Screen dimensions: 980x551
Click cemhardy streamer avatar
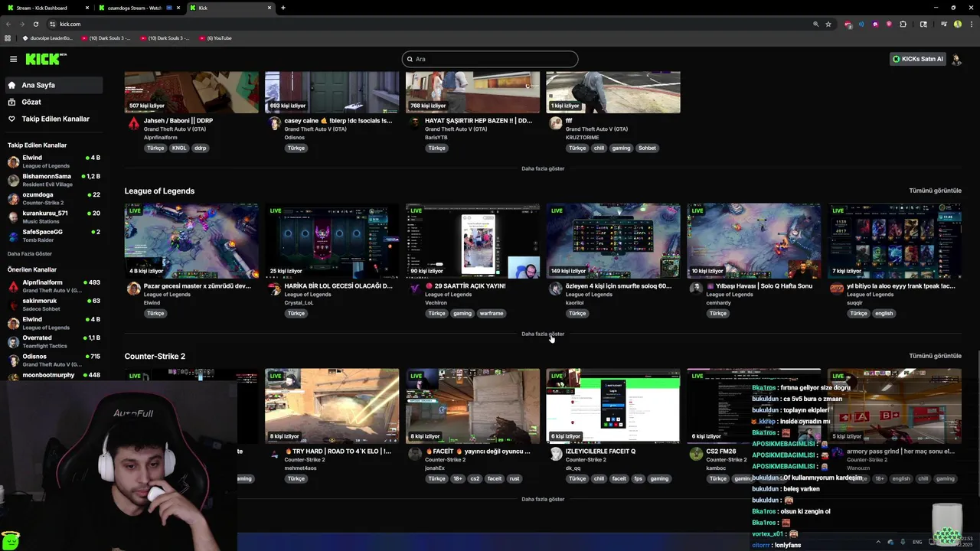point(696,289)
